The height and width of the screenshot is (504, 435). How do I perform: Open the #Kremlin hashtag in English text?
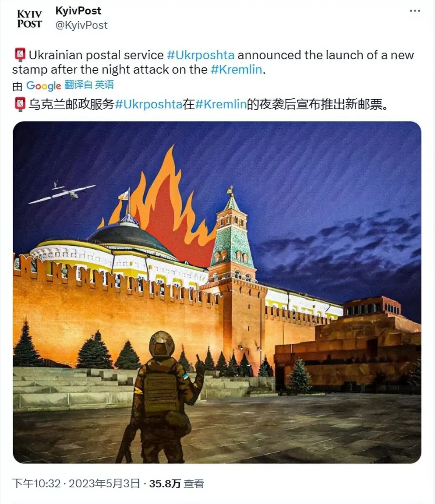click(x=237, y=69)
